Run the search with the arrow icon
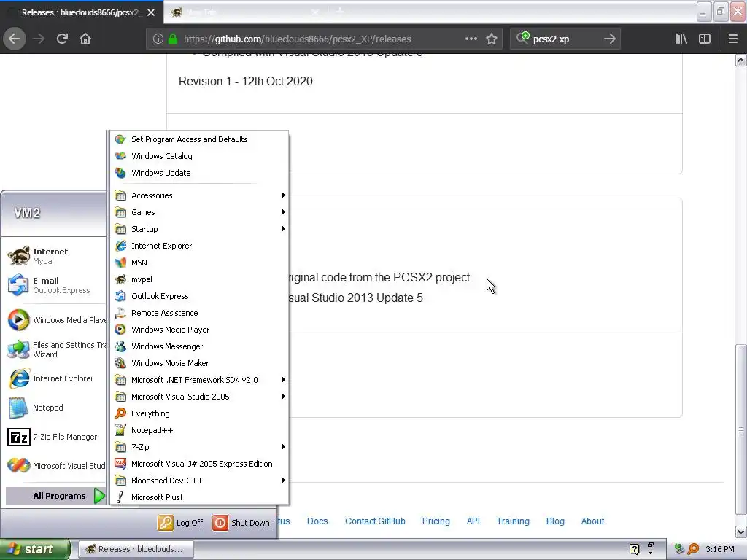 pos(609,39)
